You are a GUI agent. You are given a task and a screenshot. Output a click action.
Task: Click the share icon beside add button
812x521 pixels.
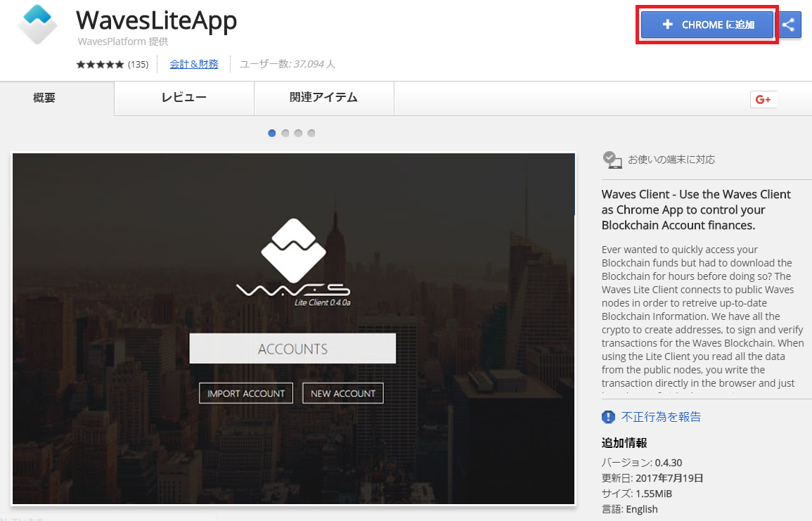[x=789, y=25]
